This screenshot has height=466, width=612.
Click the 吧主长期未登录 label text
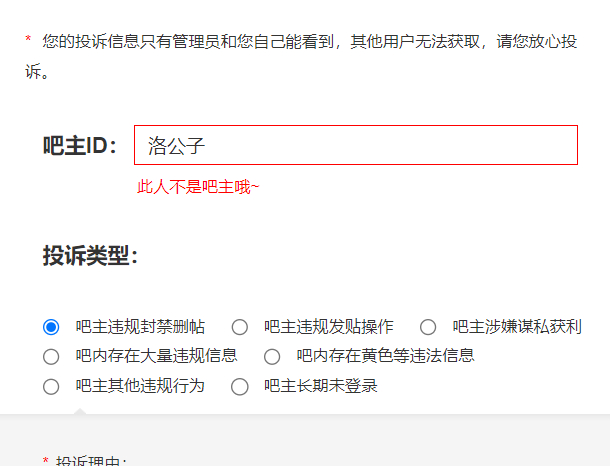click(320, 386)
